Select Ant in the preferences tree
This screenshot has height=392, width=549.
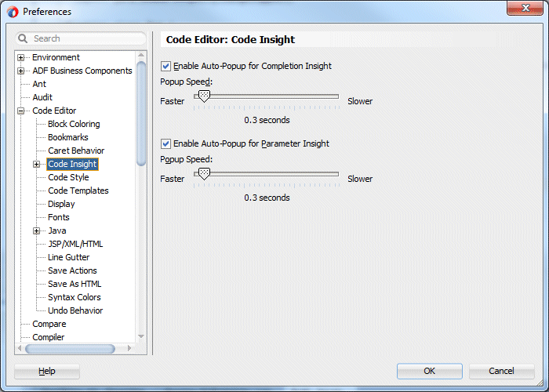pos(39,84)
